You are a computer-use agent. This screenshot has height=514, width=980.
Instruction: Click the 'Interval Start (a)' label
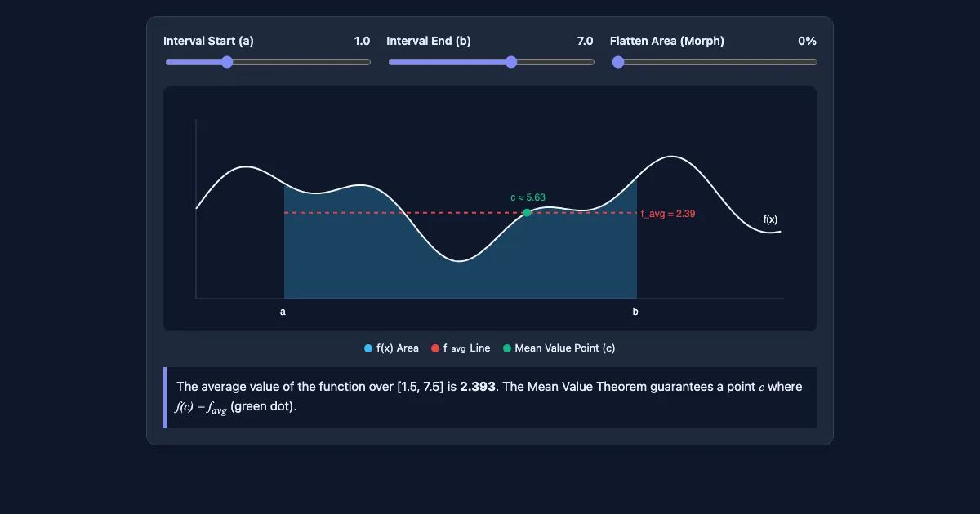point(208,41)
